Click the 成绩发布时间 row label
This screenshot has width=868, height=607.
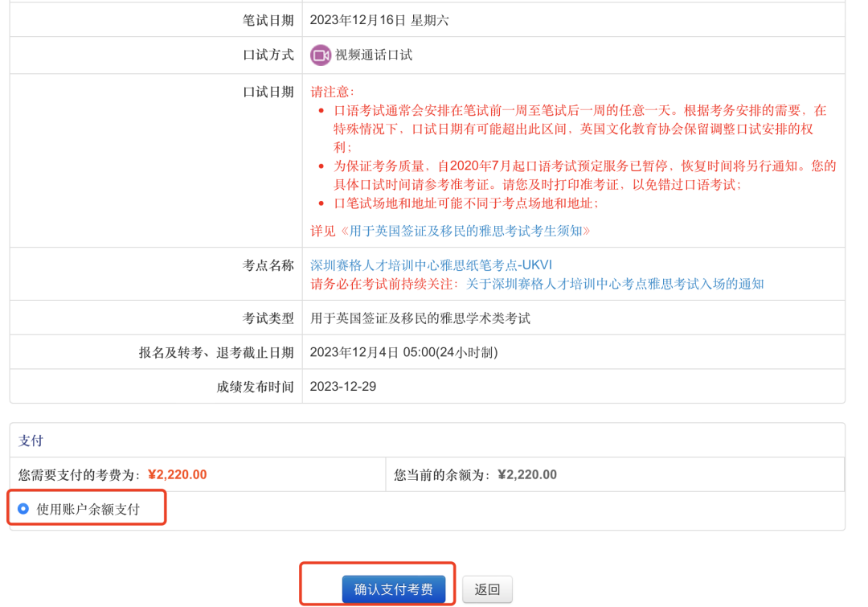coord(255,387)
